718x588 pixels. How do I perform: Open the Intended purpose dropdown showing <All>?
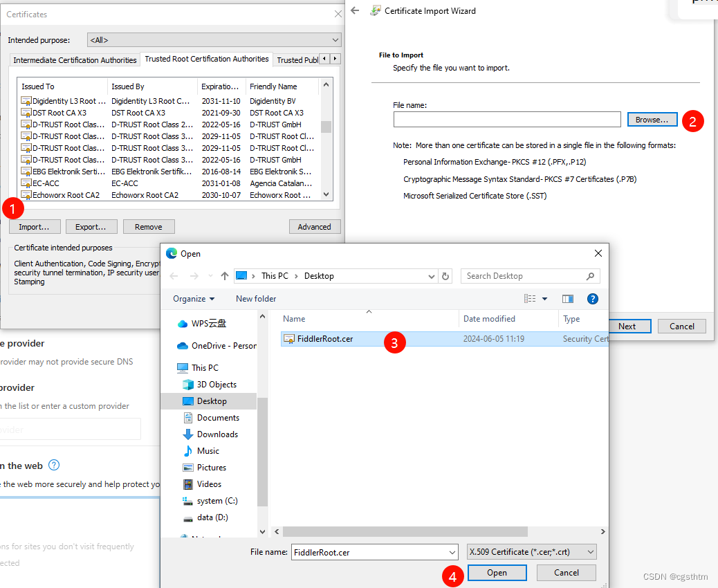click(335, 39)
